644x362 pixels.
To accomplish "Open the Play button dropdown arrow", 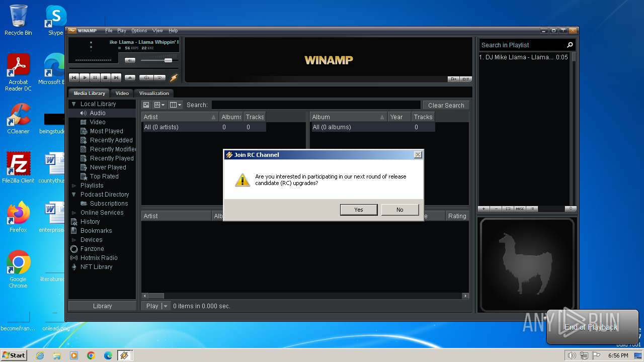I will (x=166, y=306).
